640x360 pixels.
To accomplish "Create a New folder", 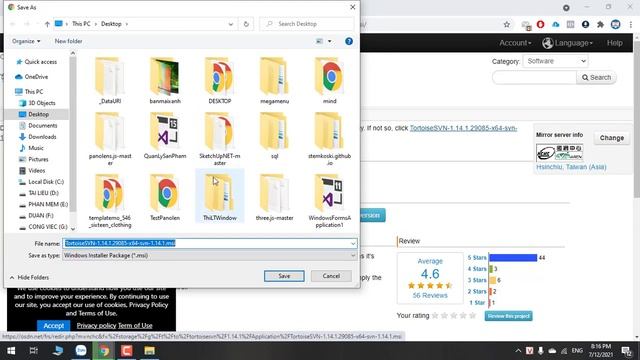I will click(69, 41).
